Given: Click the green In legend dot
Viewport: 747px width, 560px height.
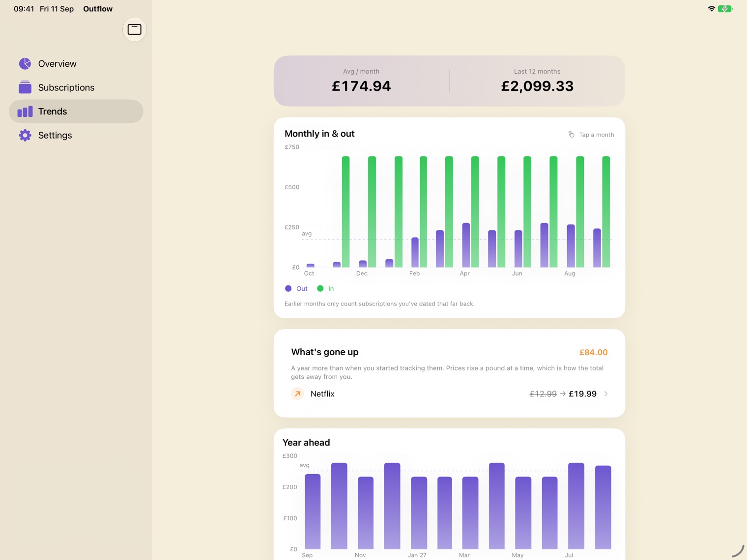Looking at the screenshot, I should click(320, 288).
